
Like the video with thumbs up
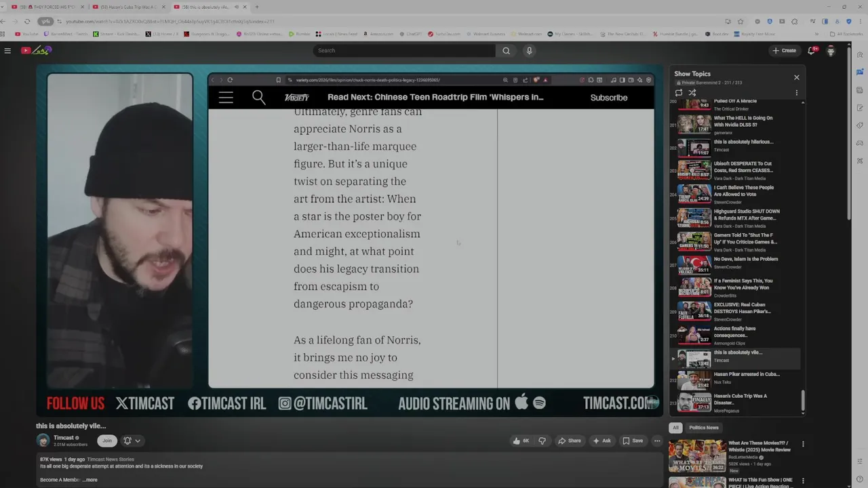[521, 441]
